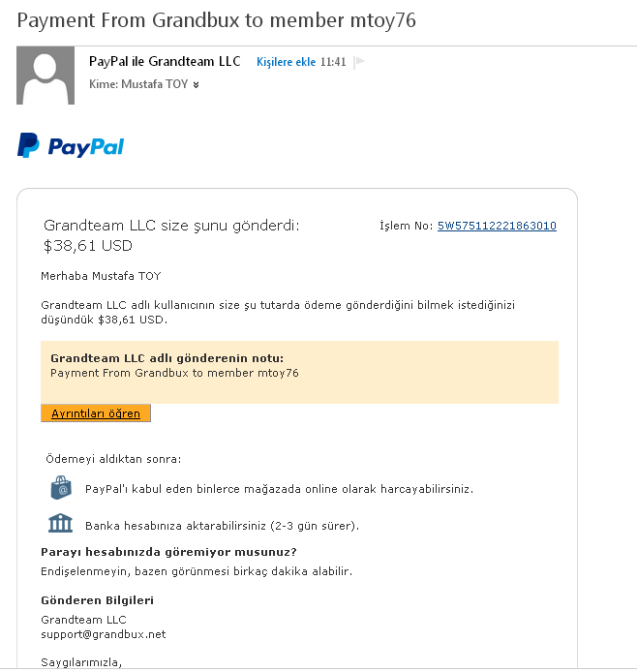
Task: Click 'Parayı hesabınızda göremiyor musunuz?' heading
Action: coord(168,552)
